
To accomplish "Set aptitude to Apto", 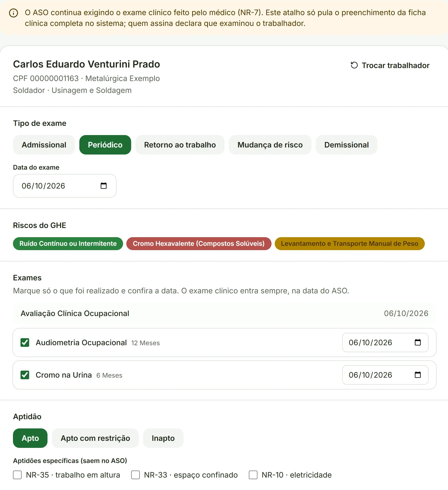I will click(30, 438).
